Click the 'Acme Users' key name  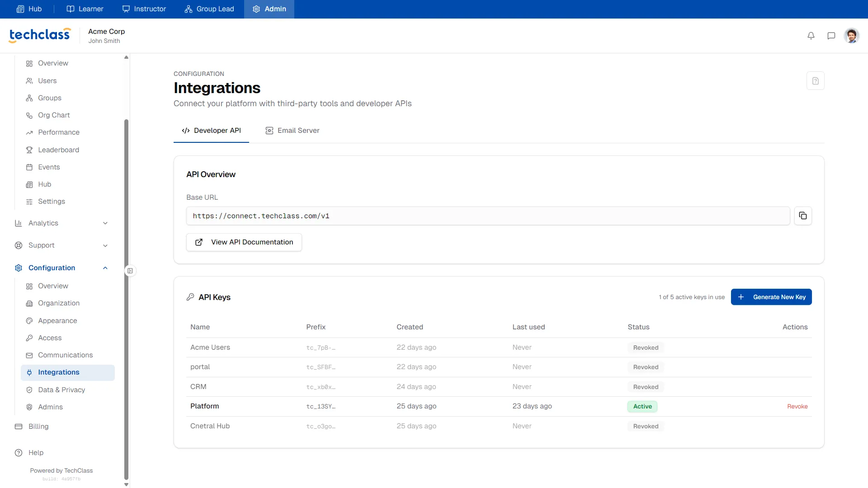pyautogui.click(x=210, y=347)
